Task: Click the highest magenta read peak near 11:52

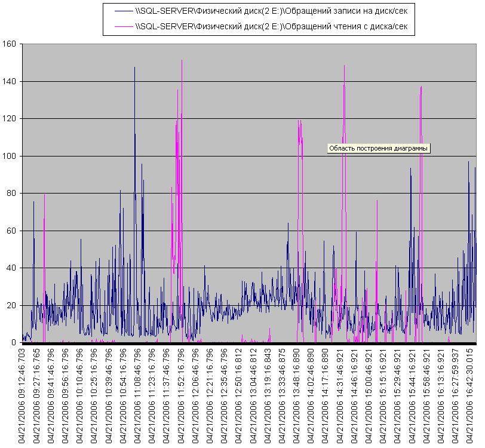Action: click(182, 61)
